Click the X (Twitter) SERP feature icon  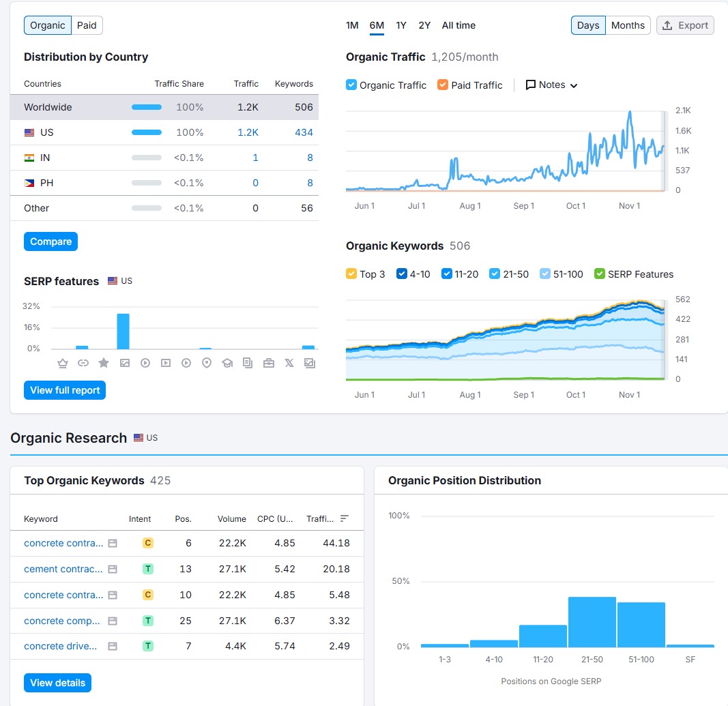(x=289, y=363)
